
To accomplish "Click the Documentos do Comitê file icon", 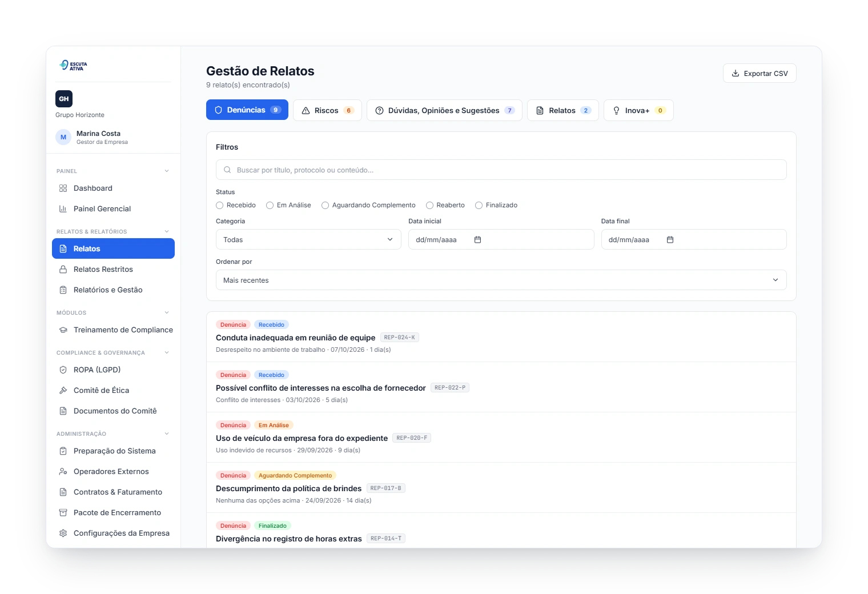I will pos(63,411).
